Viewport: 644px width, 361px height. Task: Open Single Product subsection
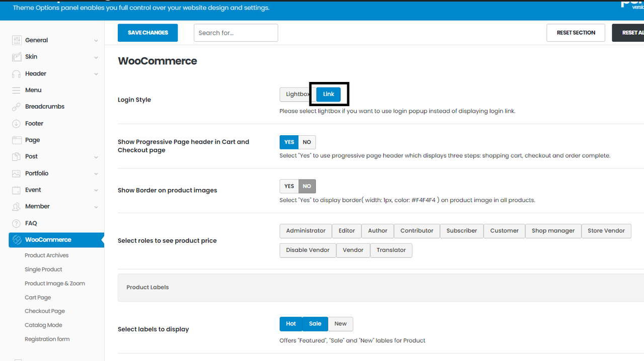(x=43, y=269)
